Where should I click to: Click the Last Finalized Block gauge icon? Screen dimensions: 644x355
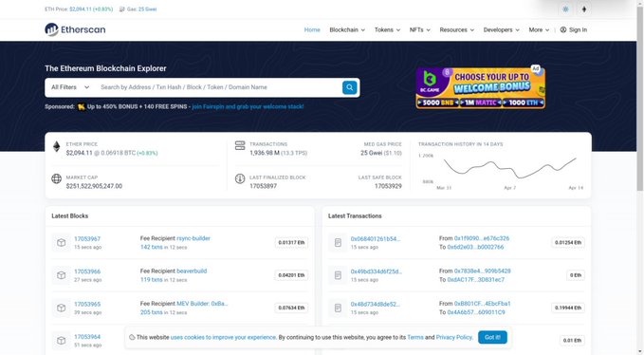(x=240, y=178)
